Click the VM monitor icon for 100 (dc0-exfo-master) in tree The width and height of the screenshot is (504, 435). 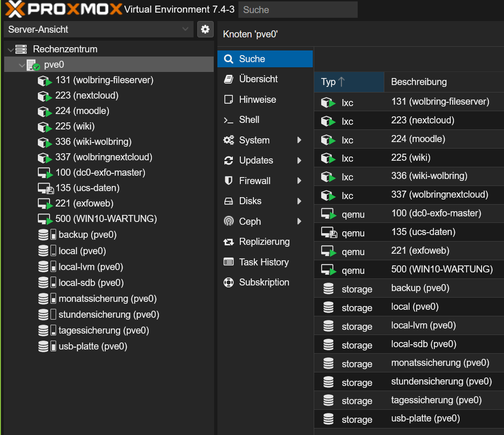click(x=45, y=173)
